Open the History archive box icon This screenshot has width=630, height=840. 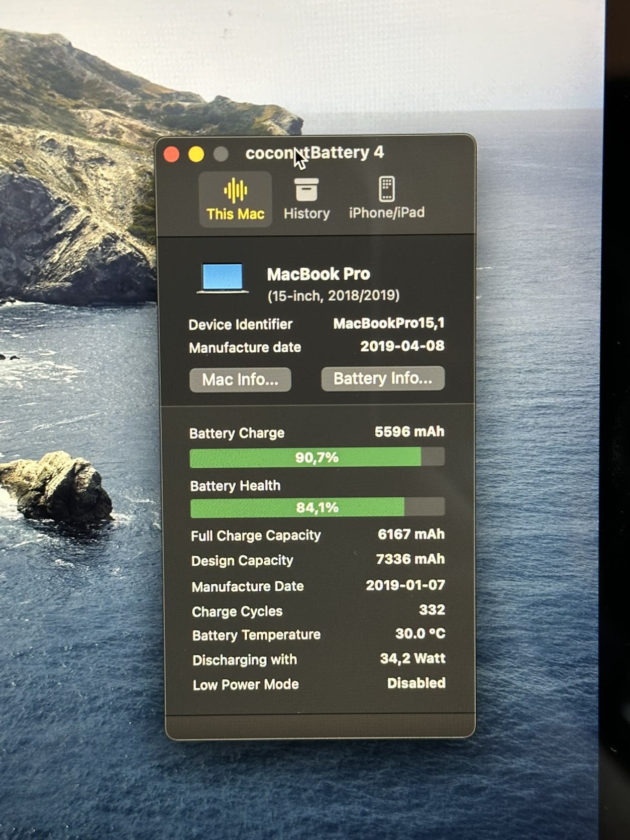click(x=306, y=190)
